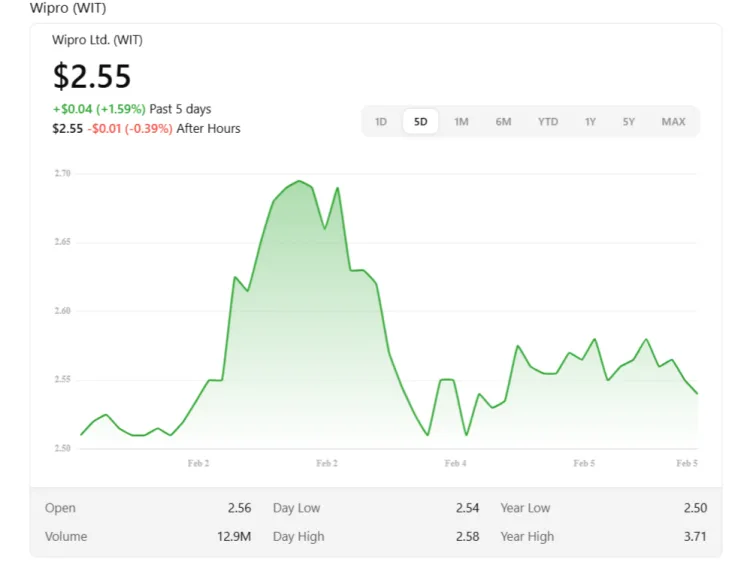Click the Wipro (WIT) page heading

pyautogui.click(x=68, y=8)
